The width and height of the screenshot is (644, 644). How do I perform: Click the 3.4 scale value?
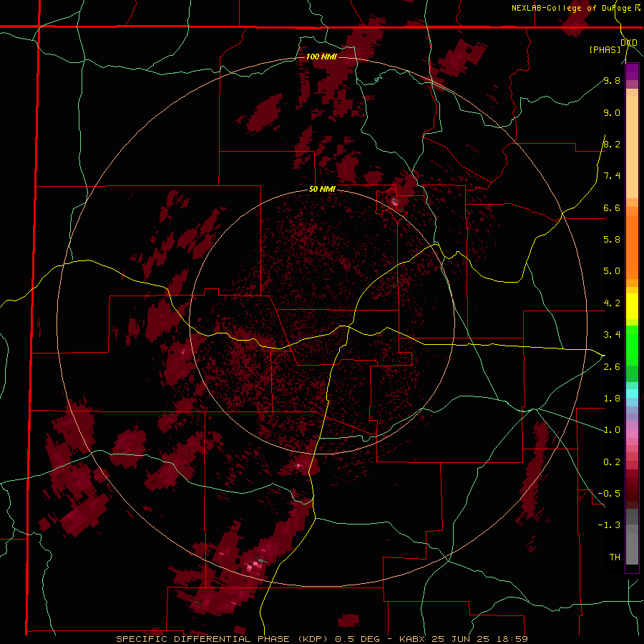coord(612,335)
